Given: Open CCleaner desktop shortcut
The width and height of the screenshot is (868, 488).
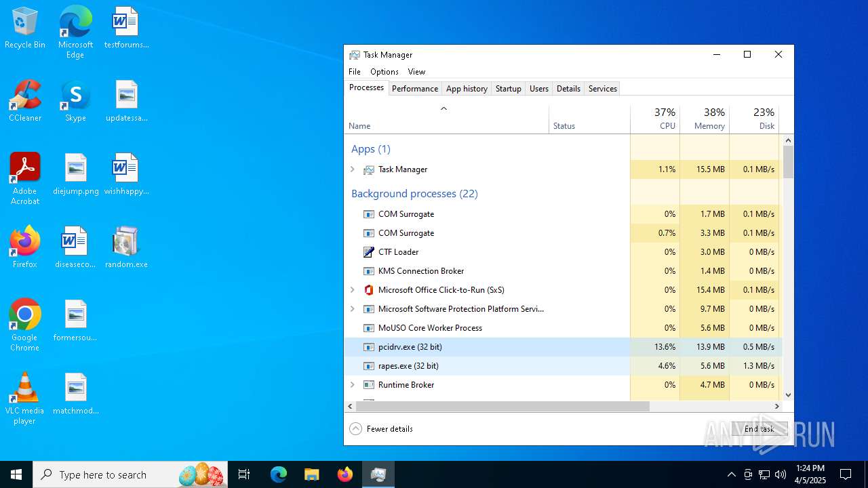Looking at the screenshot, I should (x=25, y=100).
